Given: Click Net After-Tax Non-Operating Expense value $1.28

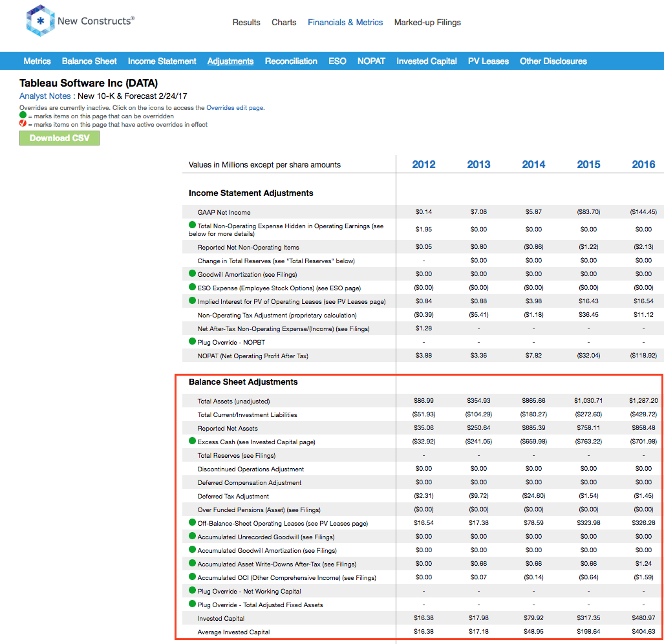Looking at the screenshot, I should [x=423, y=328].
